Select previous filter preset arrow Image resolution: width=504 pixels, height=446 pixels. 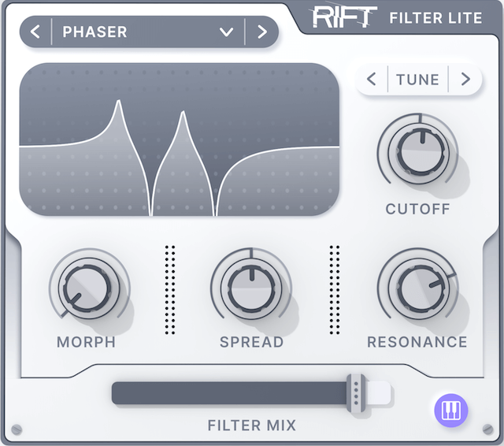(35, 32)
